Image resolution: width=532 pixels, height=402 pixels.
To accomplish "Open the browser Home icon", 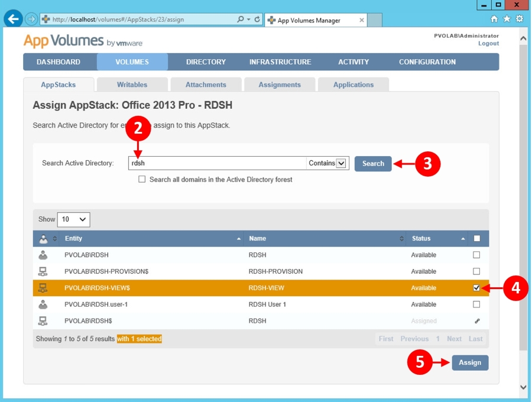I will (x=494, y=19).
